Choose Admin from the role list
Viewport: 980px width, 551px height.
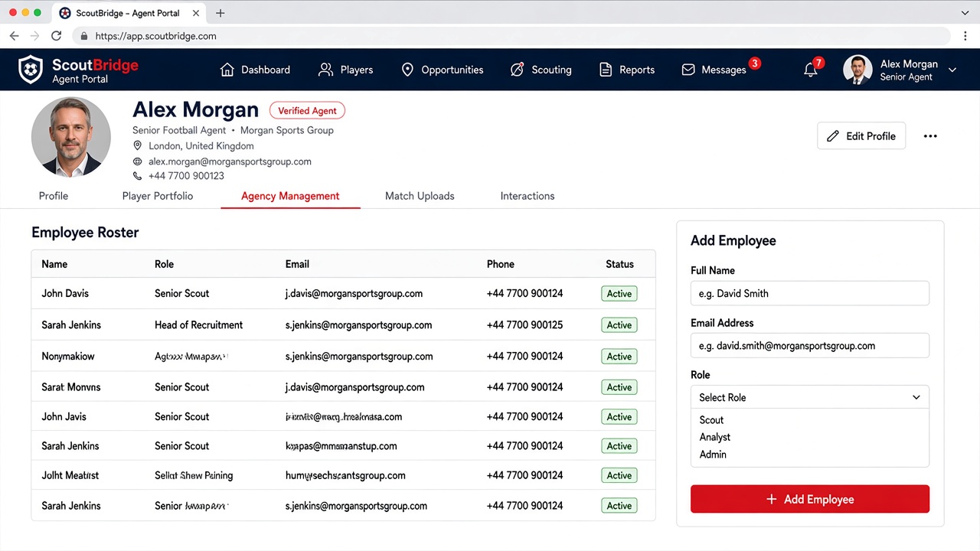tap(713, 455)
